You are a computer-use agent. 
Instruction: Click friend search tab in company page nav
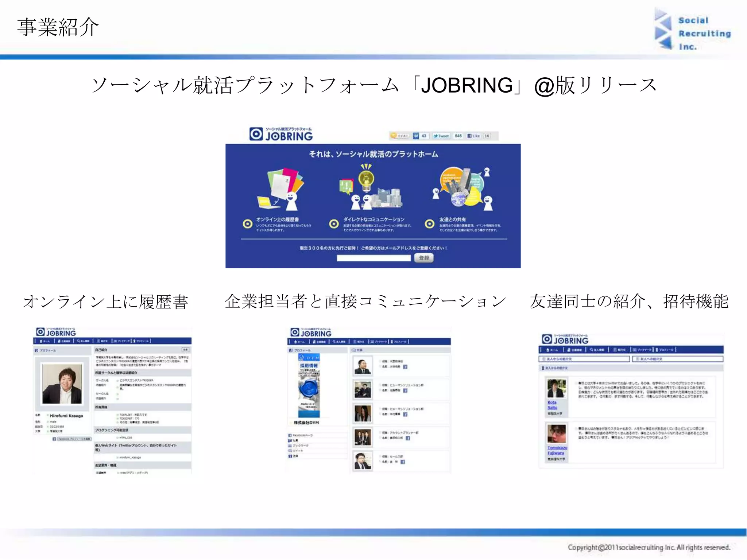coord(339,342)
